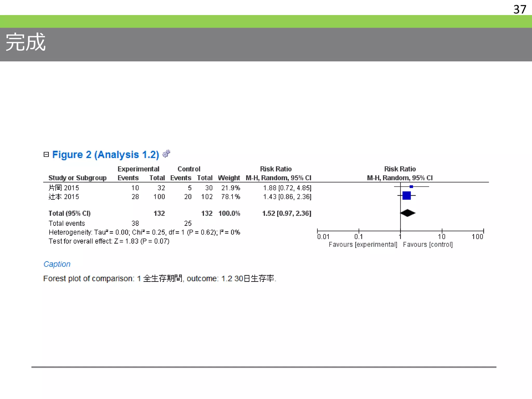
Task: Select the 辻本 2015 study row label
Action: [x=64, y=197]
